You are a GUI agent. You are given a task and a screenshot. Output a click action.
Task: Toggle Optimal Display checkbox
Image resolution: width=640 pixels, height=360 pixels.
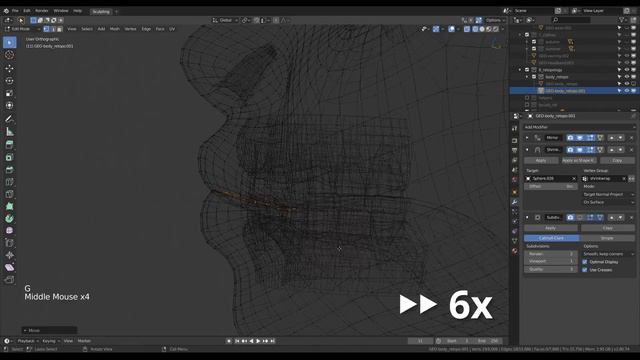(x=585, y=262)
